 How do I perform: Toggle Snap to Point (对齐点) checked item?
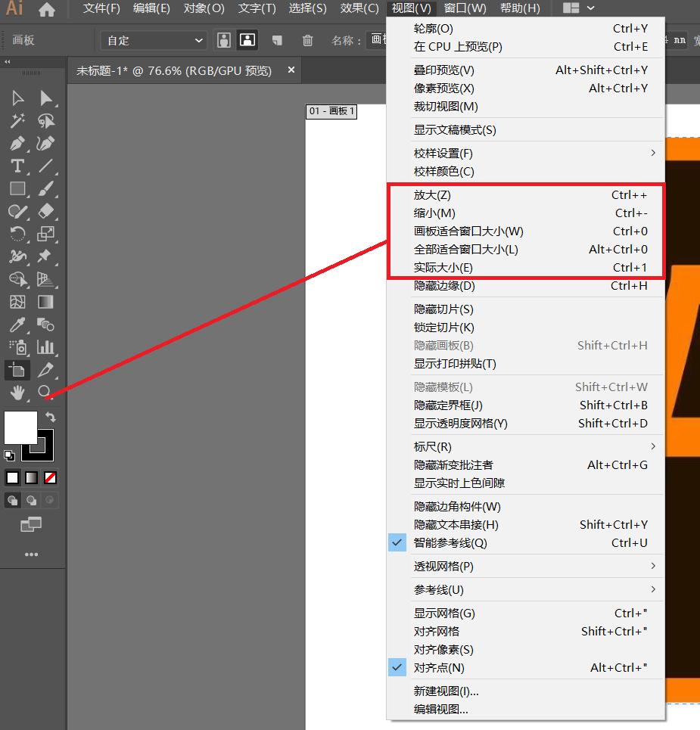pyautogui.click(x=525, y=668)
